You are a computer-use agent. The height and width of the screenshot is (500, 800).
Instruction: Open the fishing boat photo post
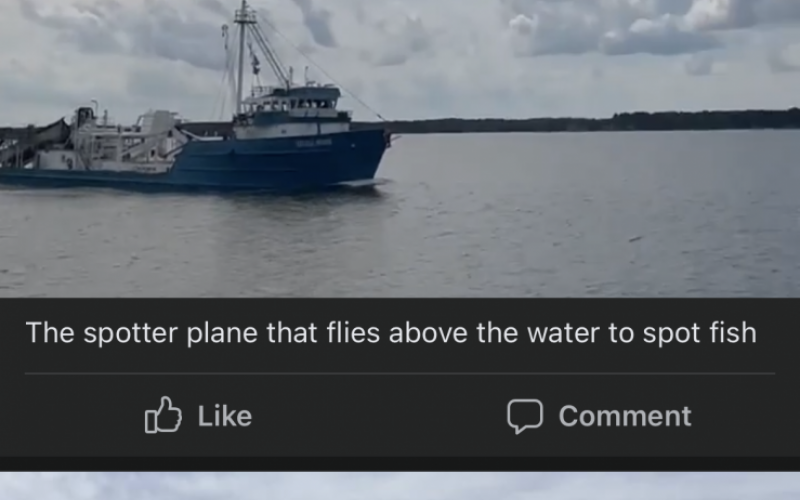tap(400, 148)
